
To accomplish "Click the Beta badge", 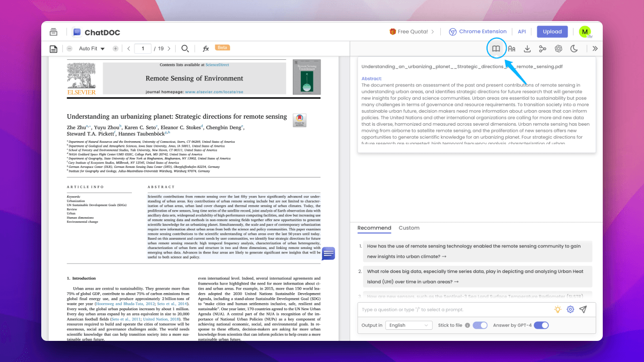I will 222,47.
